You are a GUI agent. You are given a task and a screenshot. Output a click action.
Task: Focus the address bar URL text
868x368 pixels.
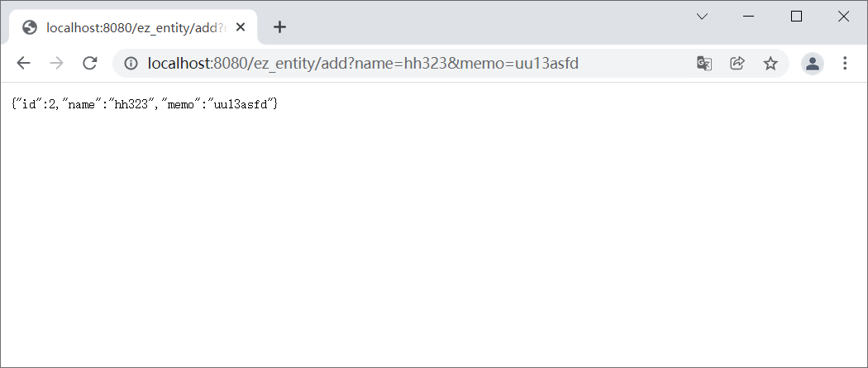363,63
